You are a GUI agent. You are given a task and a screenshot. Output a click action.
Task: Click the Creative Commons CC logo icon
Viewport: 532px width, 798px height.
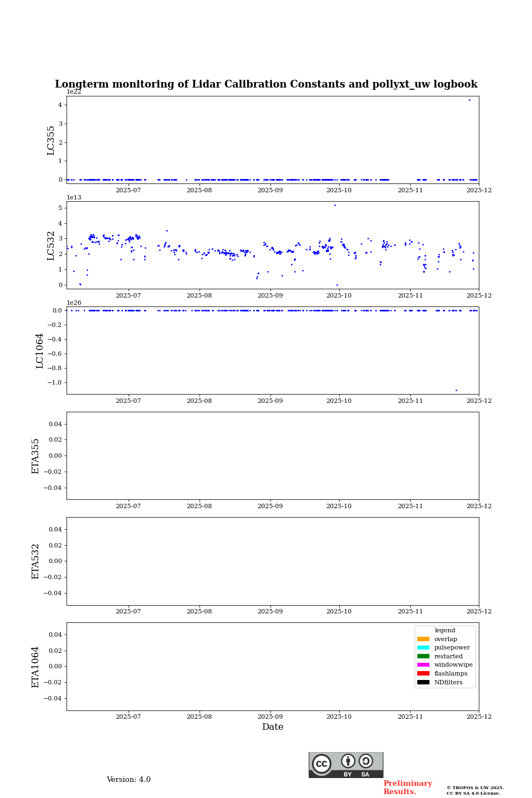tap(321, 764)
